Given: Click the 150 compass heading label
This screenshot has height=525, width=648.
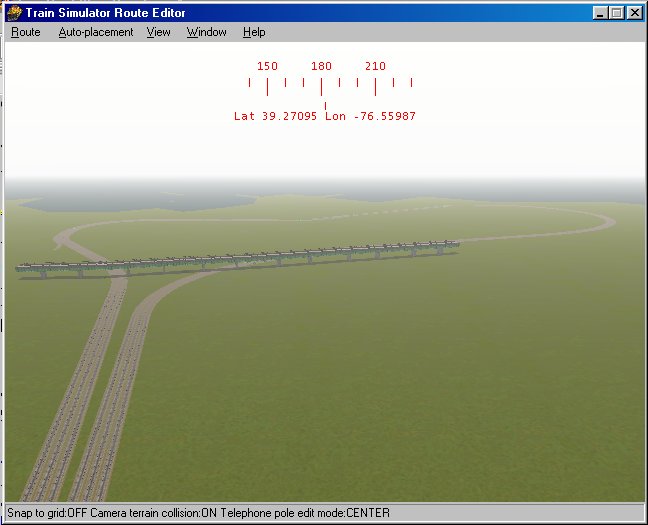Looking at the screenshot, I should (267, 66).
